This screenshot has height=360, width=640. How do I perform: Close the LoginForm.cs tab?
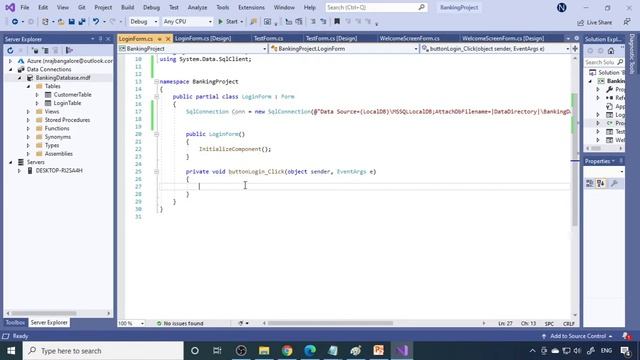click(168, 39)
